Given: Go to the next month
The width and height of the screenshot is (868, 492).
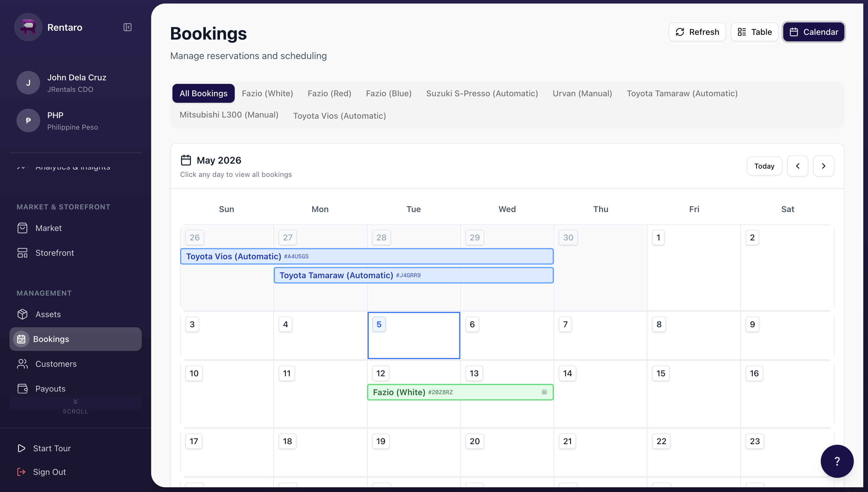Looking at the screenshot, I should point(823,166).
